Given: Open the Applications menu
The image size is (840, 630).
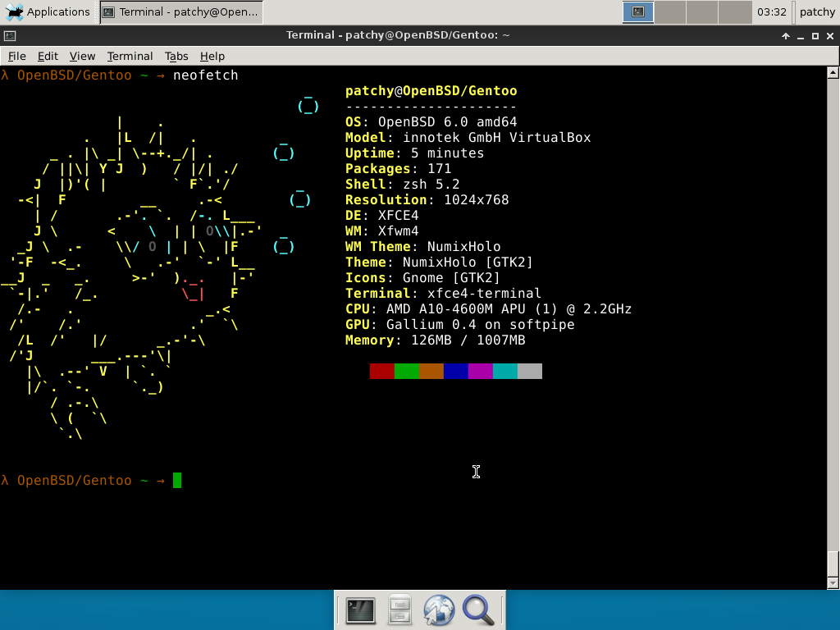Looking at the screenshot, I should (x=47, y=11).
